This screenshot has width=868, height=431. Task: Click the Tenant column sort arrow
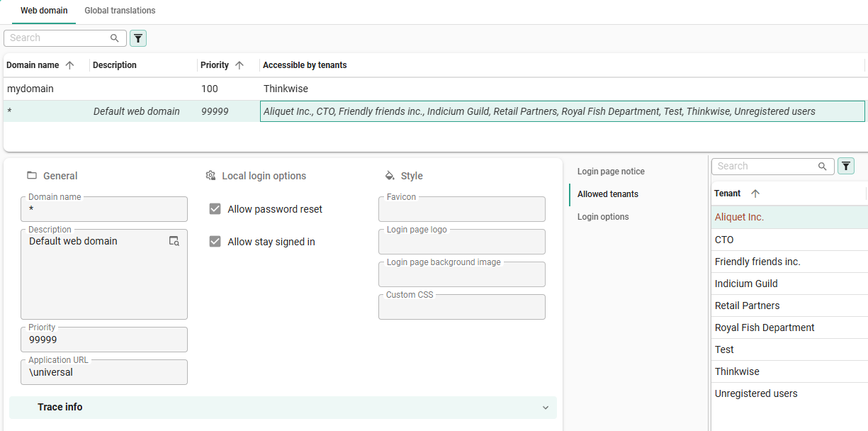tap(755, 194)
